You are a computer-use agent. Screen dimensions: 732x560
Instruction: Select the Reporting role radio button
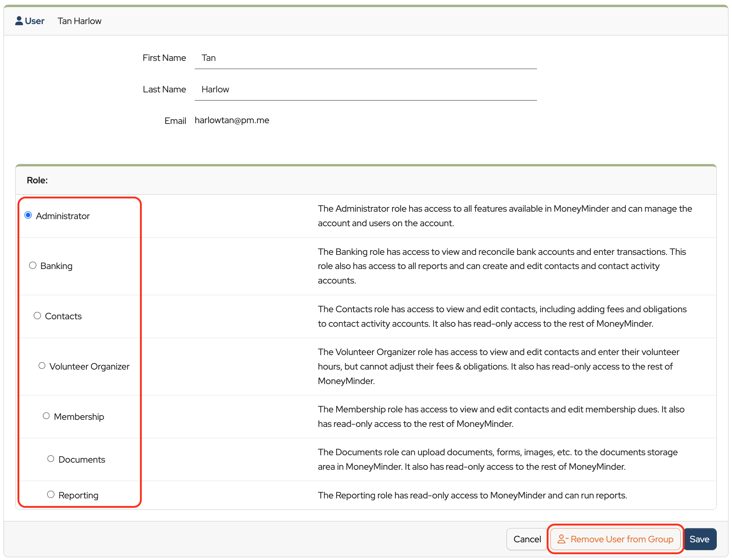[x=51, y=495]
